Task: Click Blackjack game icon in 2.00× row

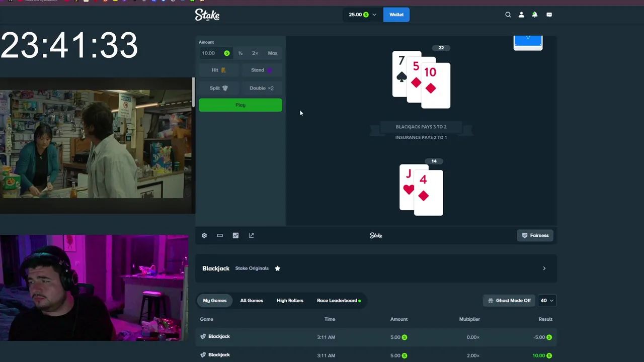Action: click(203, 355)
